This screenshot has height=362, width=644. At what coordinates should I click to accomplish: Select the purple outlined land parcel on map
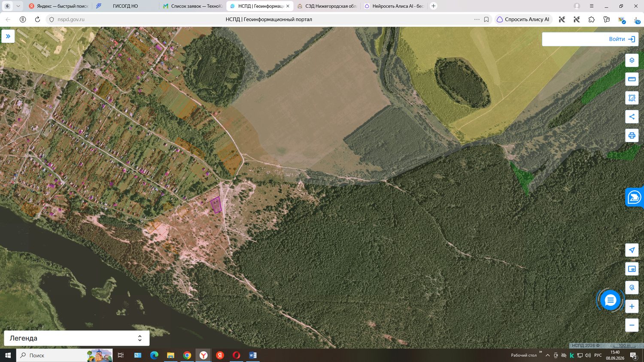pyautogui.click(x=216, y=205)
